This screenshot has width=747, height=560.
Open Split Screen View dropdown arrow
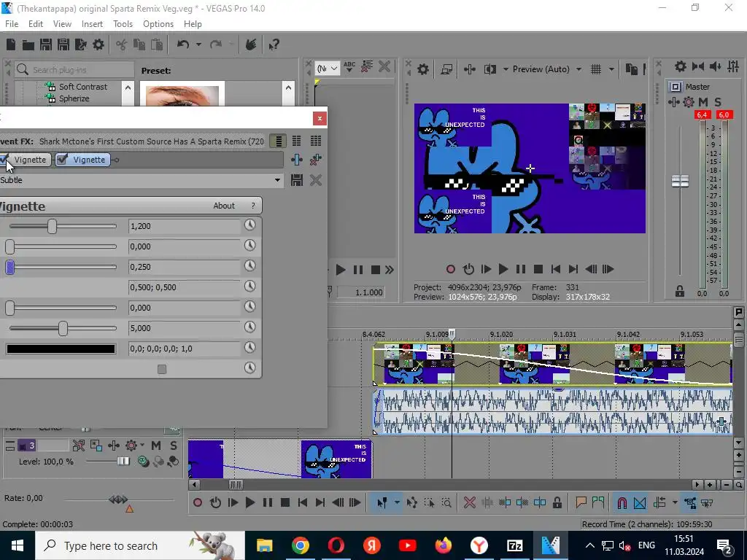coord(506,69)
